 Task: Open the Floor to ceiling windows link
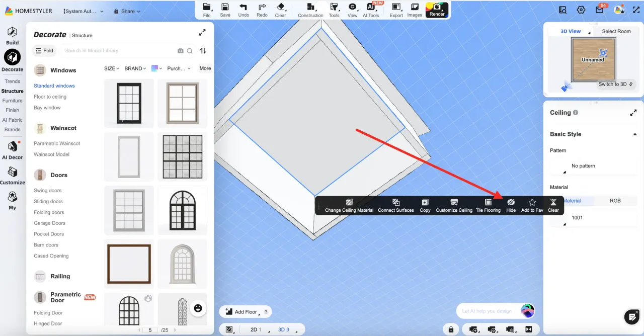coord(50,97)
